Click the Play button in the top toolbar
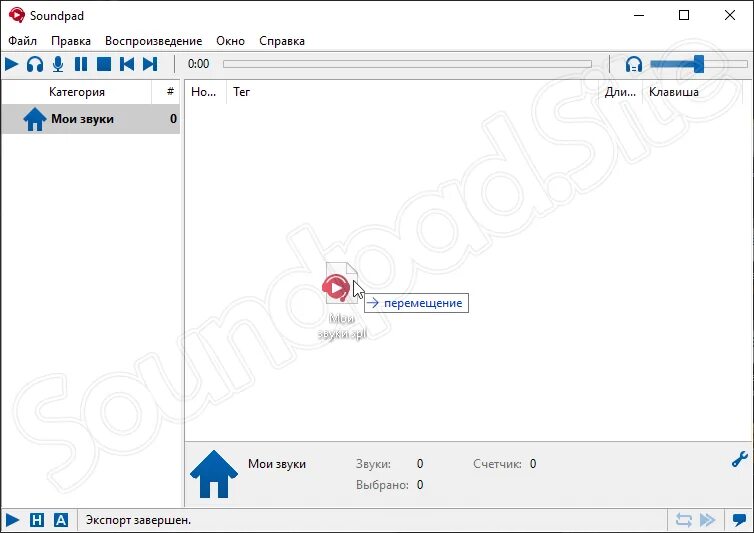The width and height of the screenshot is (754, 533). tap(12, 64)
